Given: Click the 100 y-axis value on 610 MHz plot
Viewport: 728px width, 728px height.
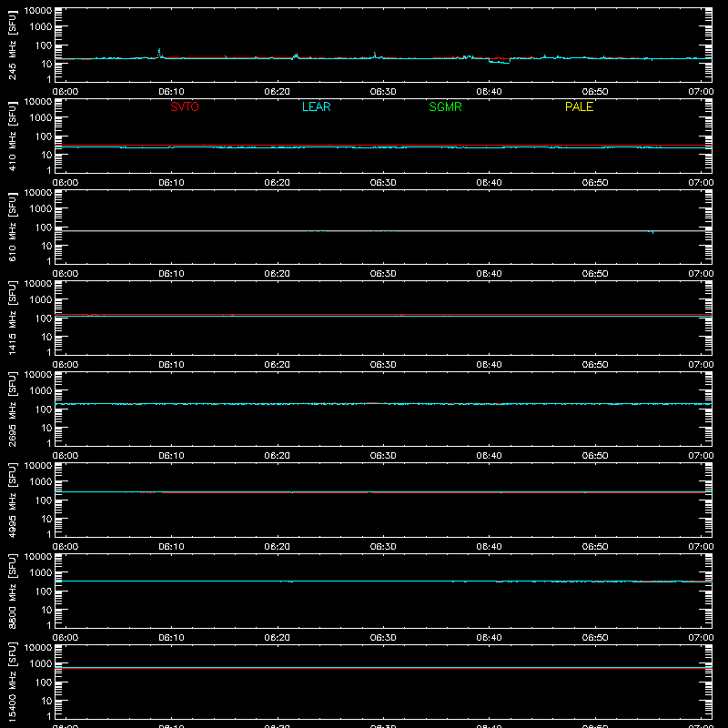Looking at the screenshot, I should 44,227.
